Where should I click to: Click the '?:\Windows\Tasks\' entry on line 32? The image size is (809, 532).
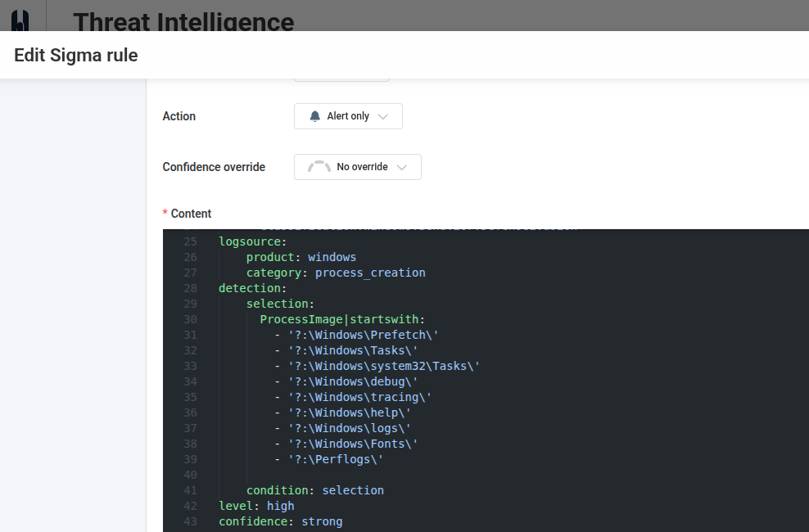click(x=353, y=350)
